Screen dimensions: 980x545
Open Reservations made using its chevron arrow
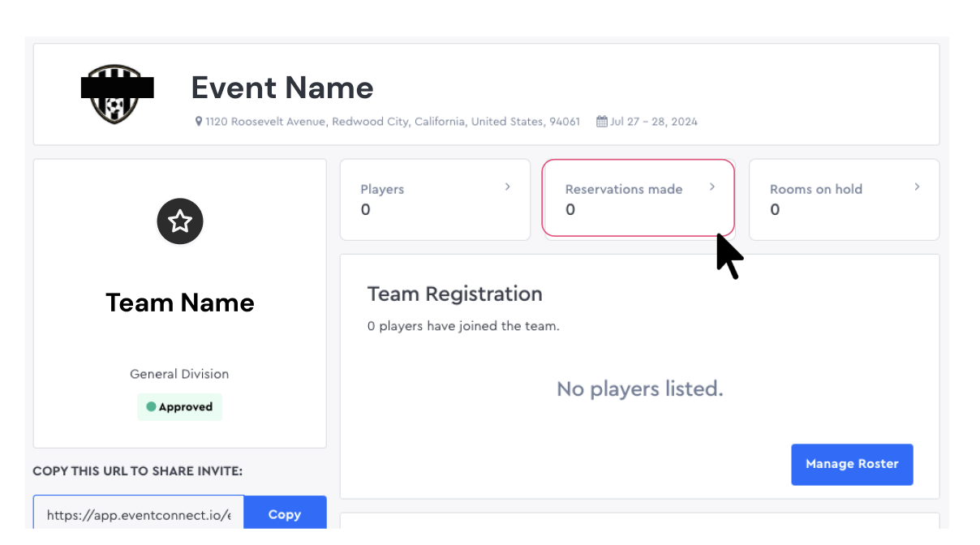pos(712,187)
